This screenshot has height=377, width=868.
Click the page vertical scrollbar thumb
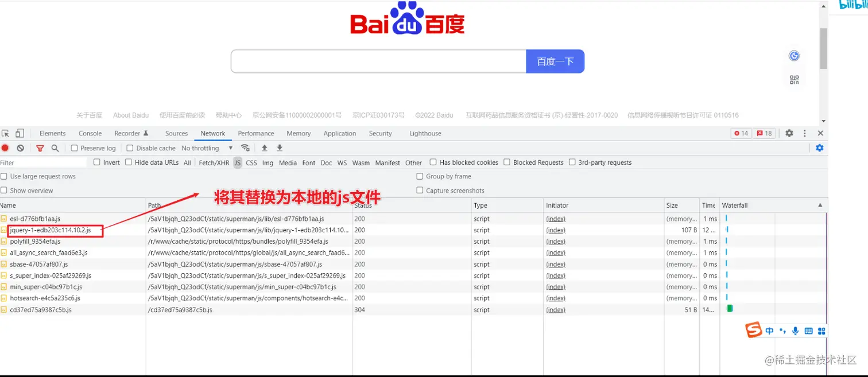click(x=823, y=48)
